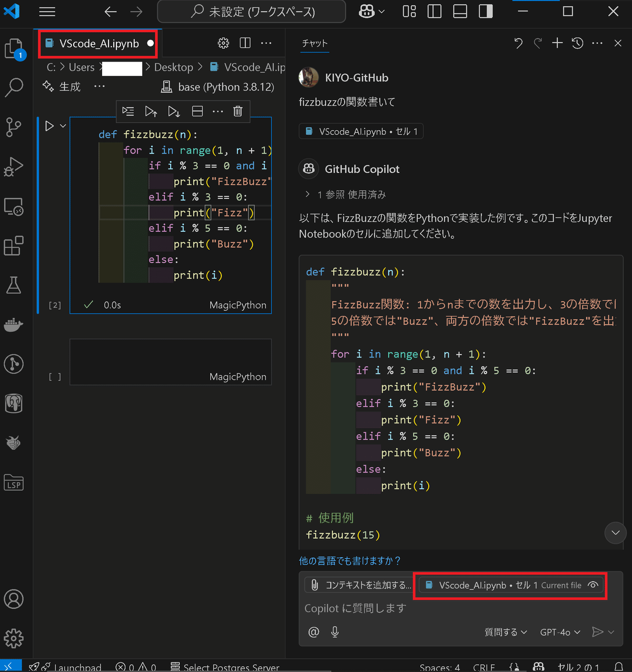Open the application hamburger menu
Viewport: 632px width, 672px height.
click(x=47, y=12)
